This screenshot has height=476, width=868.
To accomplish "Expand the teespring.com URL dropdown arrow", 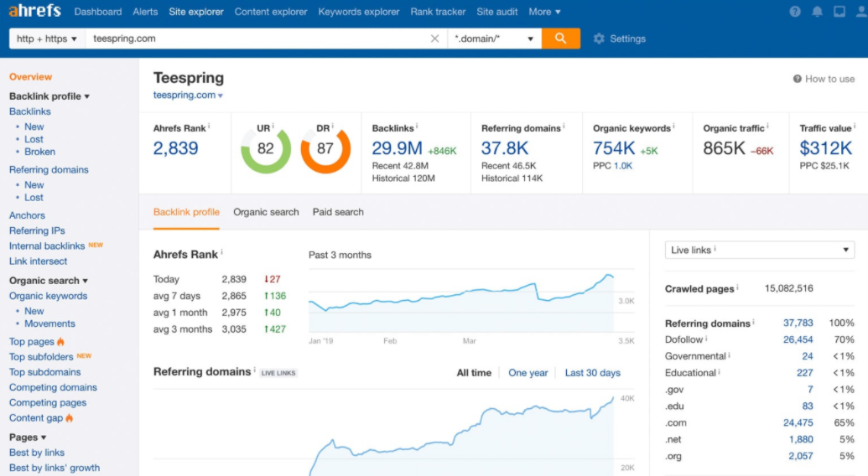I will 221,96.
